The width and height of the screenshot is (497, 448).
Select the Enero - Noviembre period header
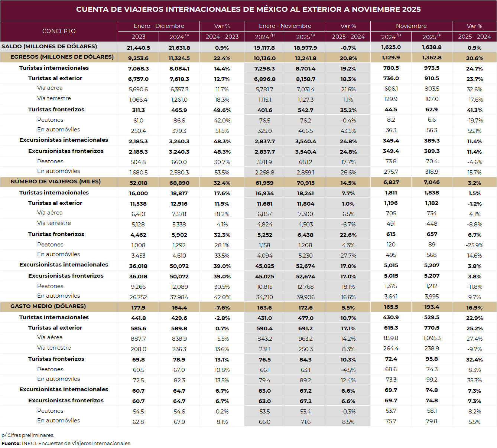285,26
